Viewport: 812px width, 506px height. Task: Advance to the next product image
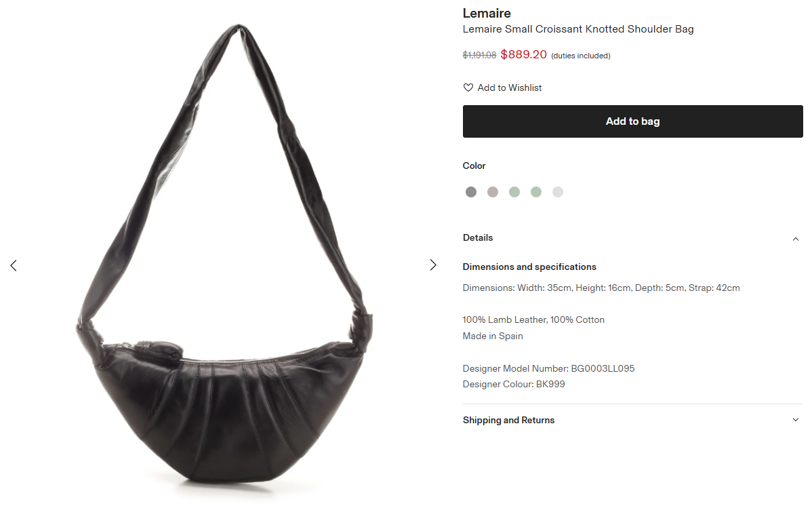(433, 265)
